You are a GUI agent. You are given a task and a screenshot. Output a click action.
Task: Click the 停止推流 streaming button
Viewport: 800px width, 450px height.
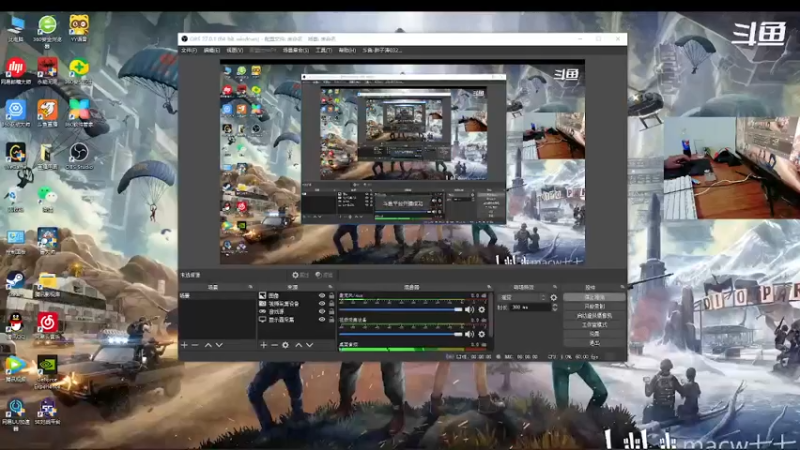[x=594, y=297]
